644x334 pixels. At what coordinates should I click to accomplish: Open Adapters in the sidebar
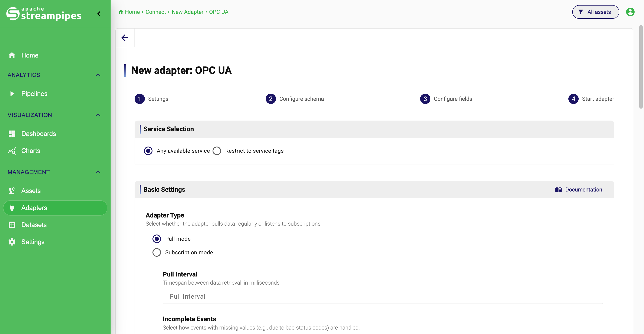pos(55,208)
